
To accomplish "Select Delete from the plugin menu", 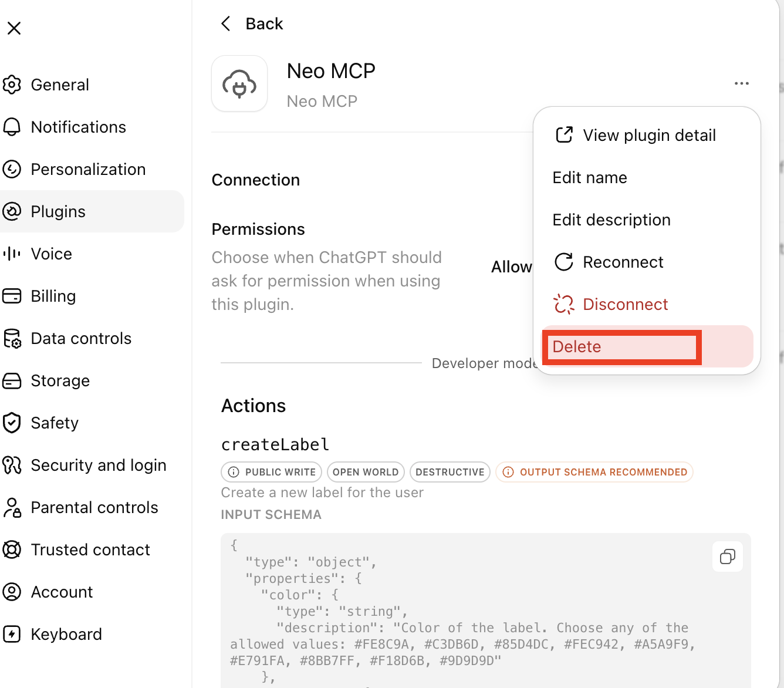I will pos(647,346).
